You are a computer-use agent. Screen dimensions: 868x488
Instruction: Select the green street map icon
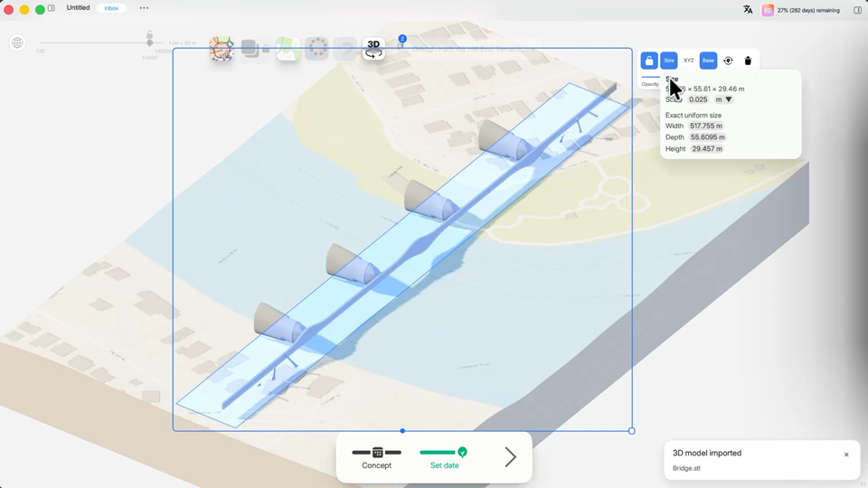[288, 49]
